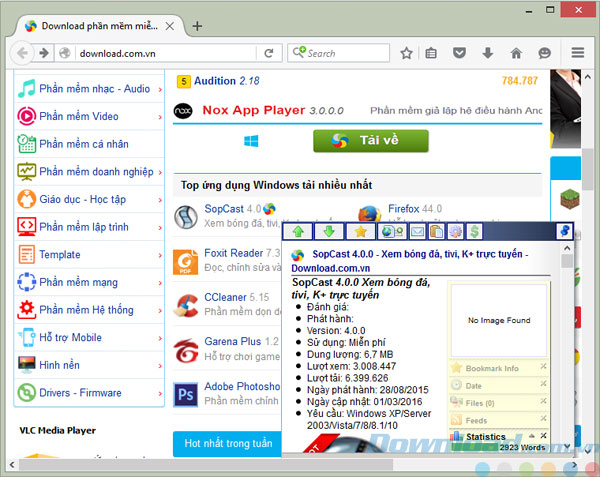Click the SopCast app icon in list
The width and height of the screenshot is (600, 477).
click(186, 217)
